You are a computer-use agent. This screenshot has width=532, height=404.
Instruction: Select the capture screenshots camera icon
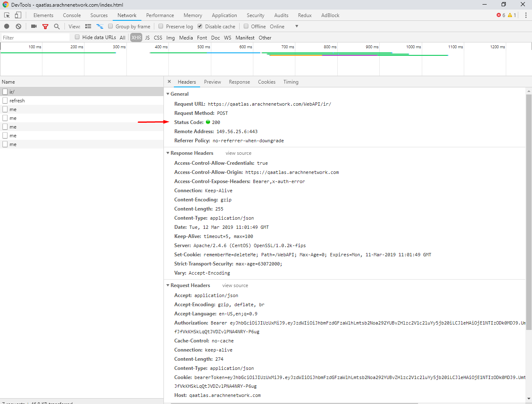[34, 26]
